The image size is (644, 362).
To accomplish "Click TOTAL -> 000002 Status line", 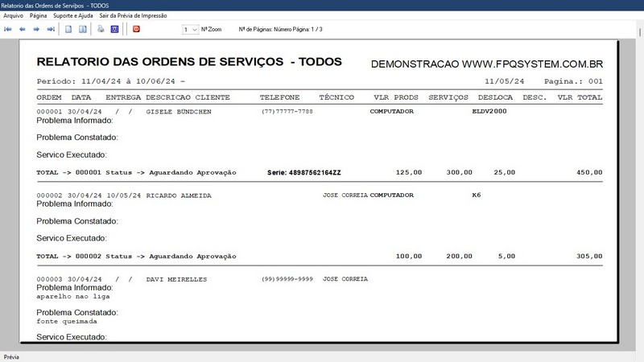I will [136, 256].
